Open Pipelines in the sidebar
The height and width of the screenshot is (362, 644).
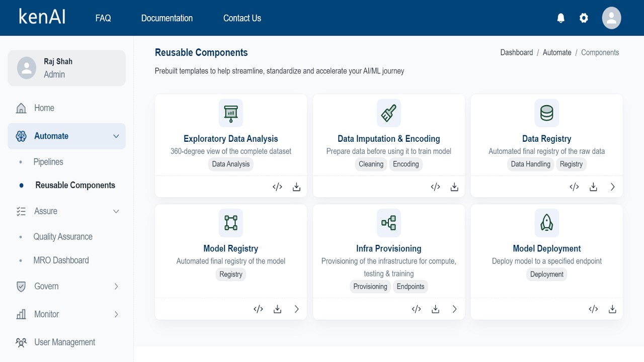(48, 162)
